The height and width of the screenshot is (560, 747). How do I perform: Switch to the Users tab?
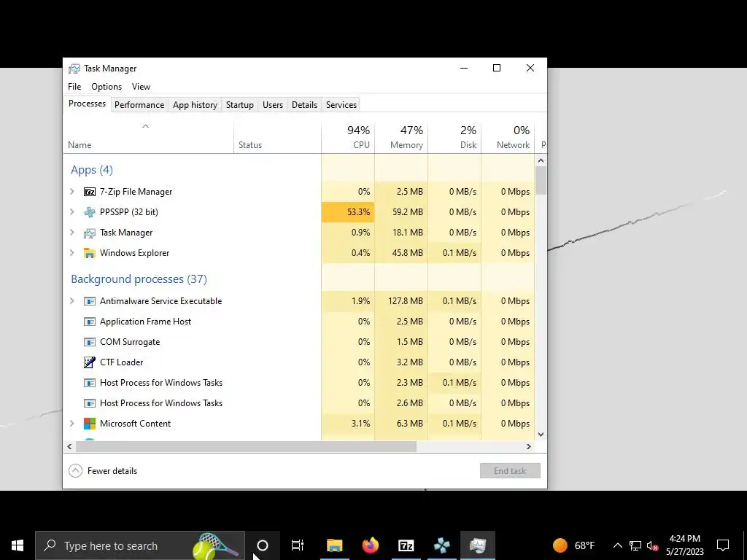pyautogui.click(x=273, y=105)
